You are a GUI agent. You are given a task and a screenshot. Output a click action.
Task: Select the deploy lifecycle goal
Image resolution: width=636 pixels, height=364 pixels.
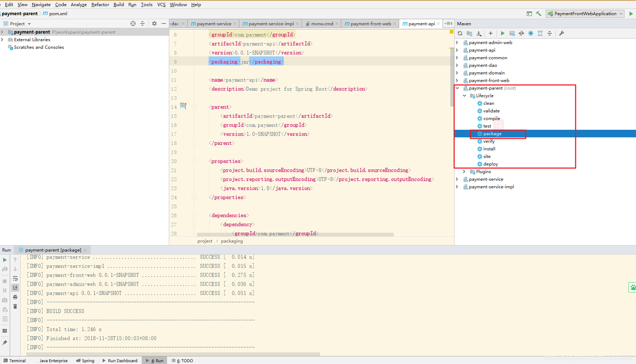[490, 164]
